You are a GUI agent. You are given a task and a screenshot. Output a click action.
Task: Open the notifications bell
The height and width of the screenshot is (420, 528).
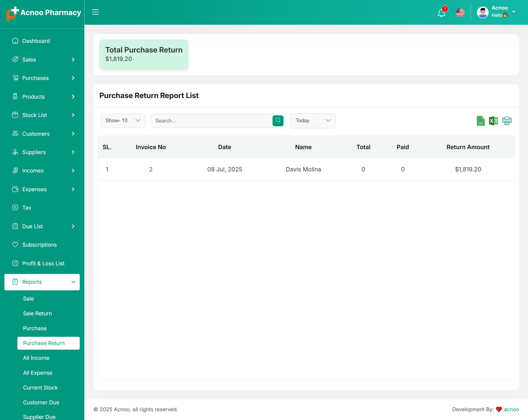pyautogui.click(x=442, y=13)
